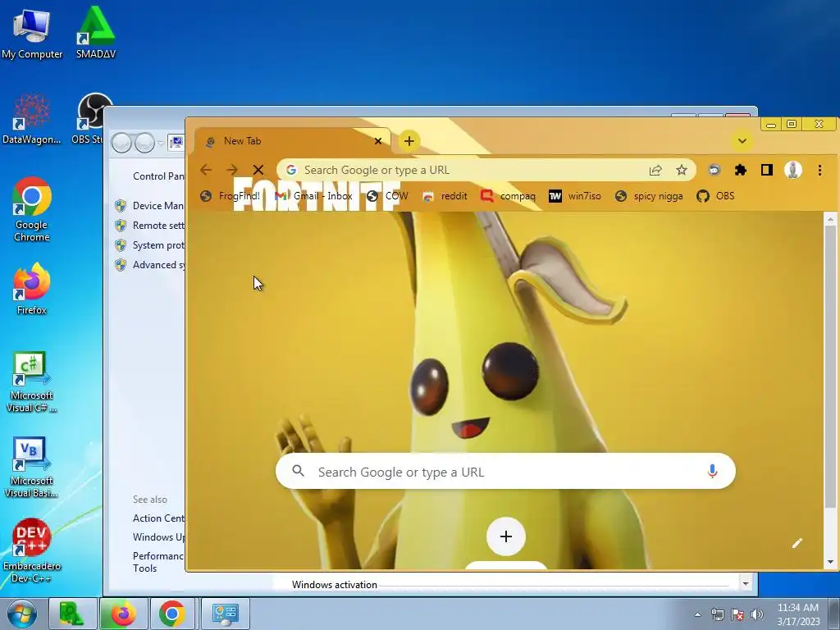Open Embarcadero Dev-C++ desktop shortcut
840x630 pixels.
[x=32, y=550]
